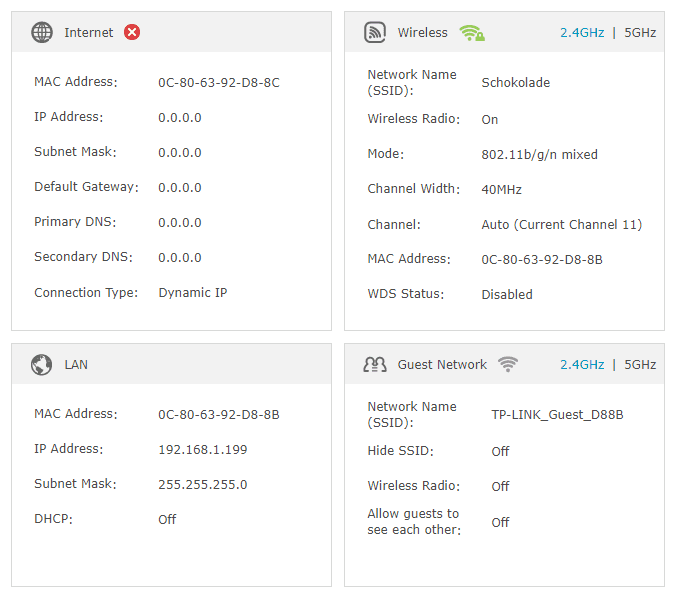Click the Internet panel heading

coord(89,33)
